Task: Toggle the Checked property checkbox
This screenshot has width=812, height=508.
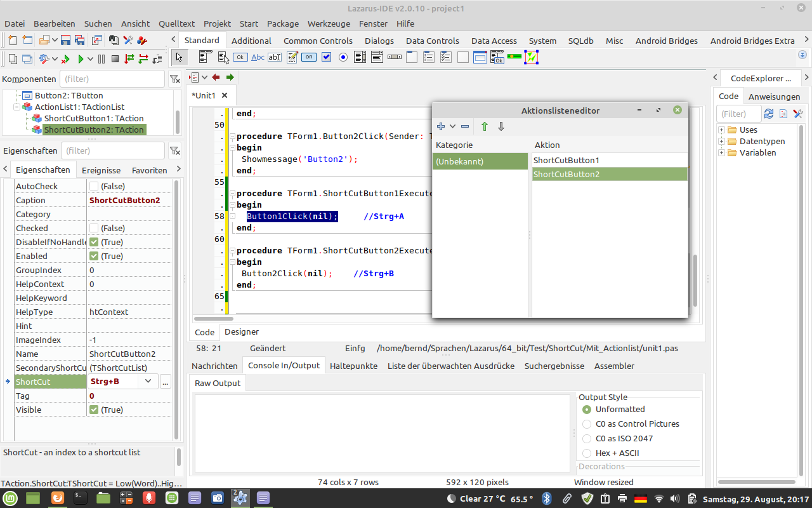Action: pyautogui.click(x=94, y=228)
